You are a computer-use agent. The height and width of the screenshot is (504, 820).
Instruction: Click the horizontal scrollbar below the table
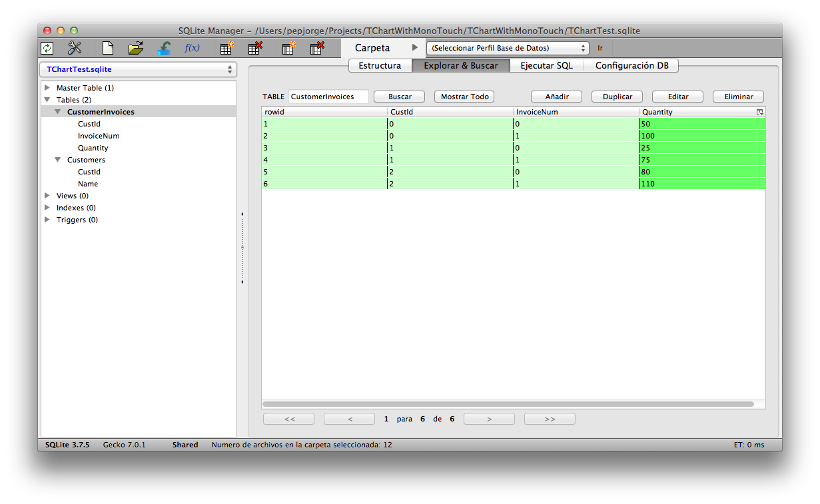coord(508,404)
